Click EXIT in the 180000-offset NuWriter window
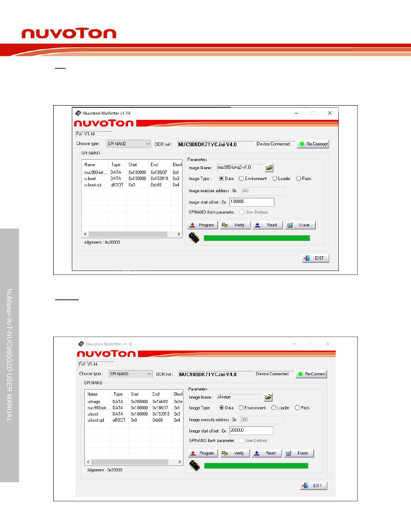 tap(316, 258)
